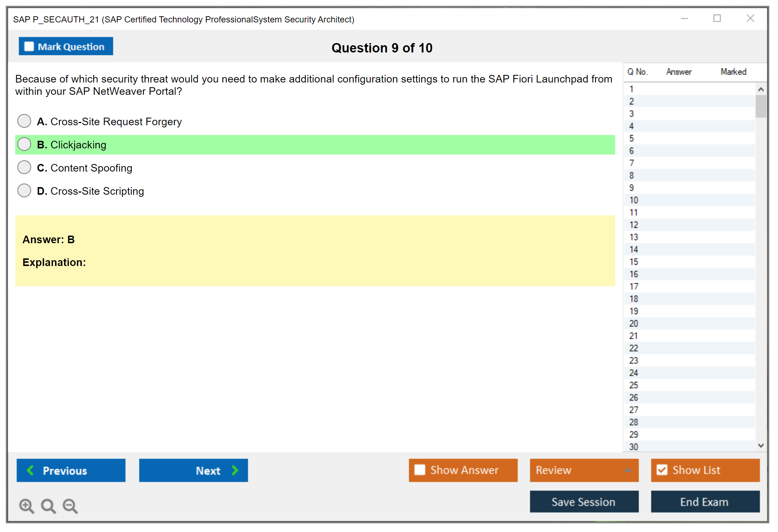Choose option D Cross-Site Scripting
The width and height of the screenshot is (778, 532).
tap(24, 190)
